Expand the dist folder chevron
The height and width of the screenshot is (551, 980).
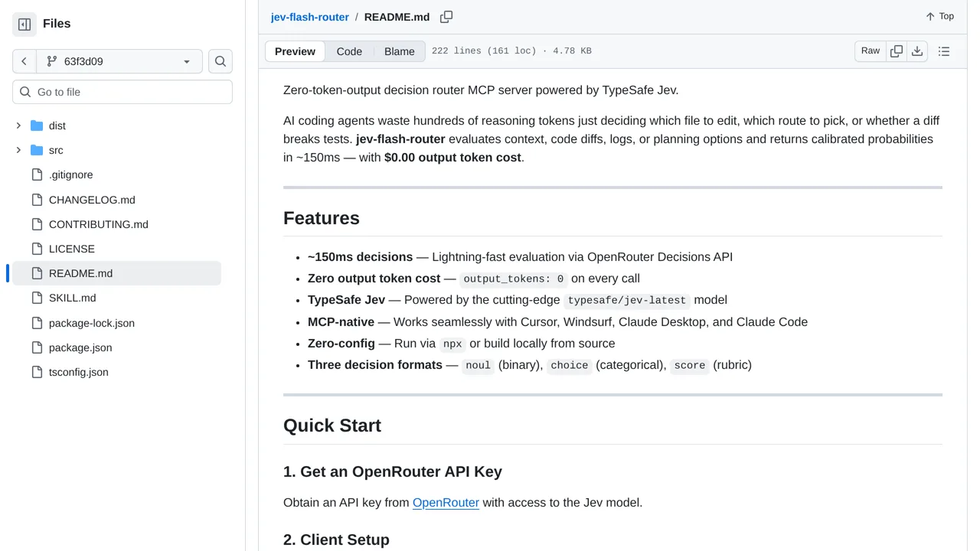point(18,126)
